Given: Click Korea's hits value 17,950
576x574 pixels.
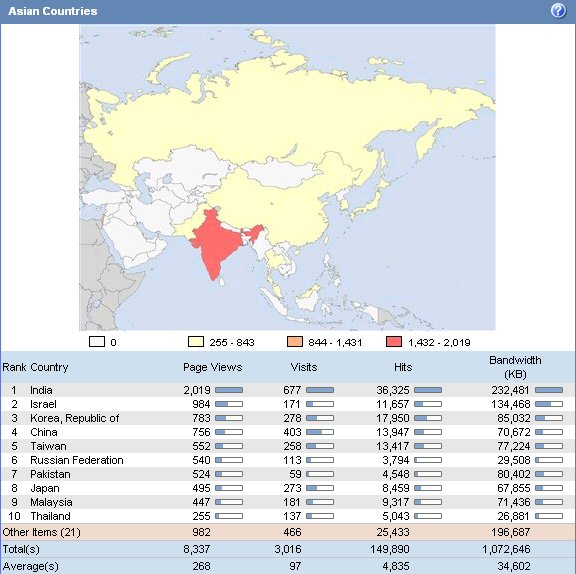Looking at the screenshot, I should (x=392, y=418).
